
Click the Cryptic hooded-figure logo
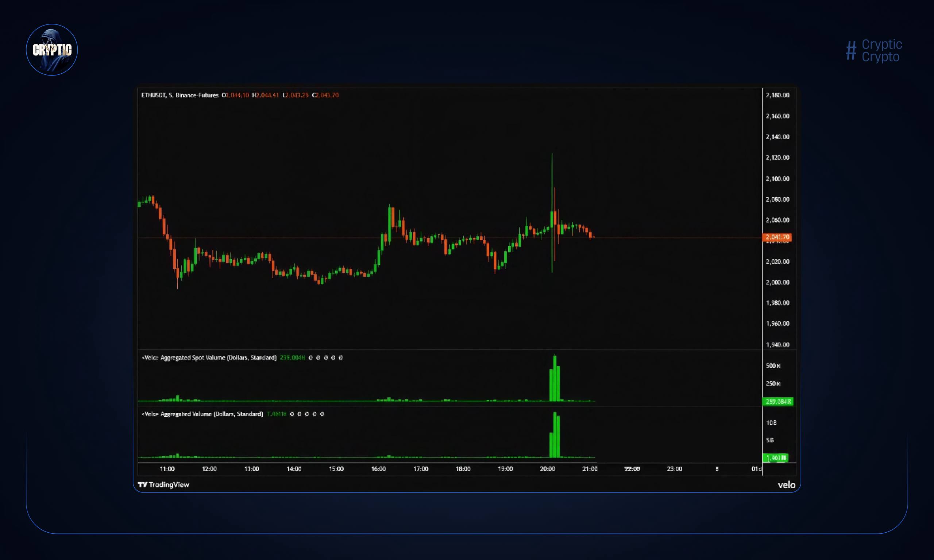52,50
